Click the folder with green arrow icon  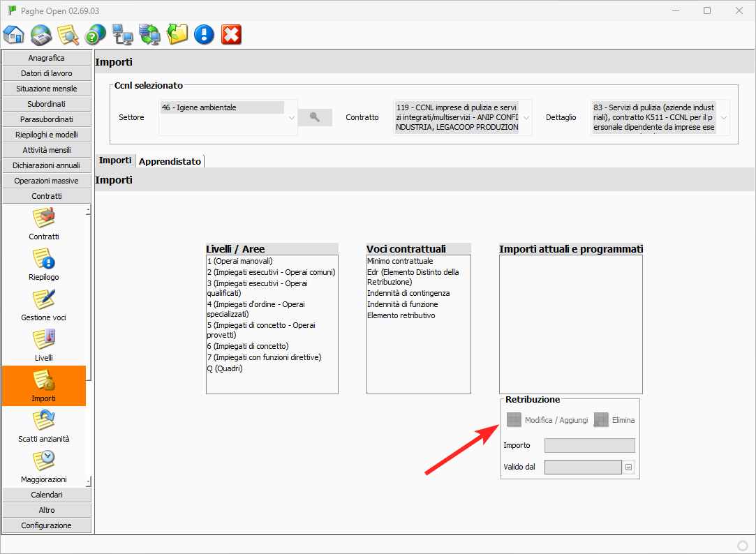(177, 34)
